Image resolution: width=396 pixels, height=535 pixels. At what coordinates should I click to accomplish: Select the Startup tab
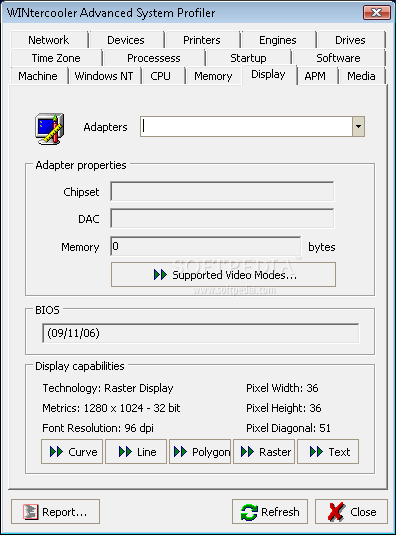pos(248,58)
